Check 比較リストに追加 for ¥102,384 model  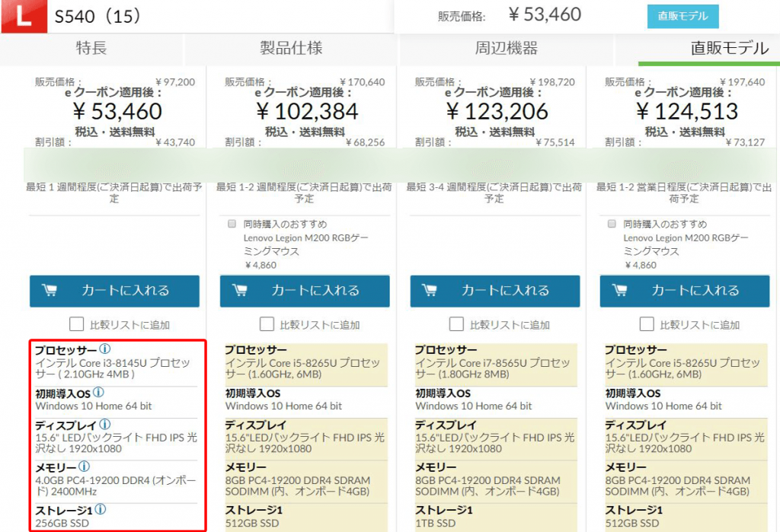[x=267, y=324]
